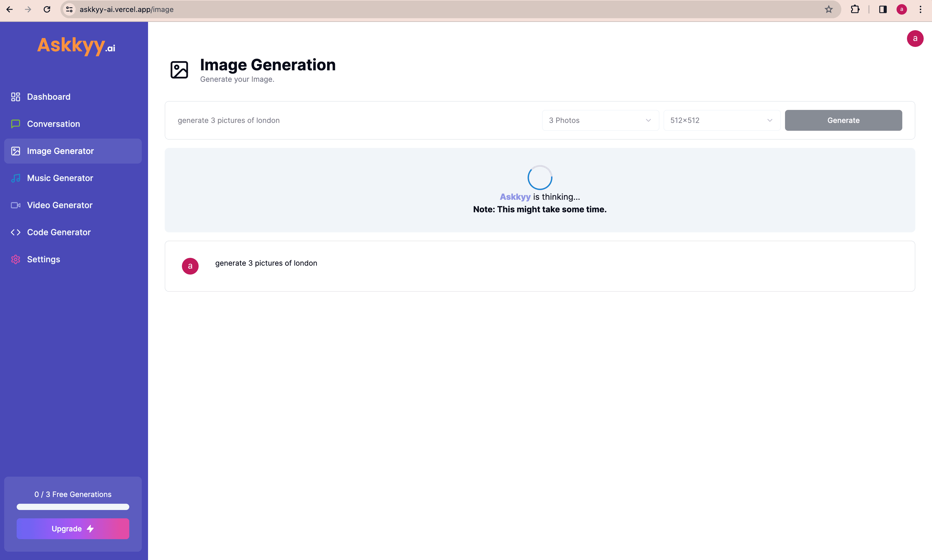Open the Chrome three-dot menu
This screenshot has height=560, width=932.
pos(920,9)
